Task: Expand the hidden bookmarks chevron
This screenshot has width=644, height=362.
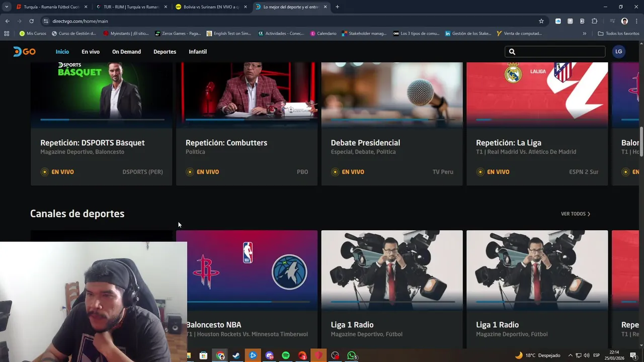Action: pyautogui.click(x=584, y=34)
